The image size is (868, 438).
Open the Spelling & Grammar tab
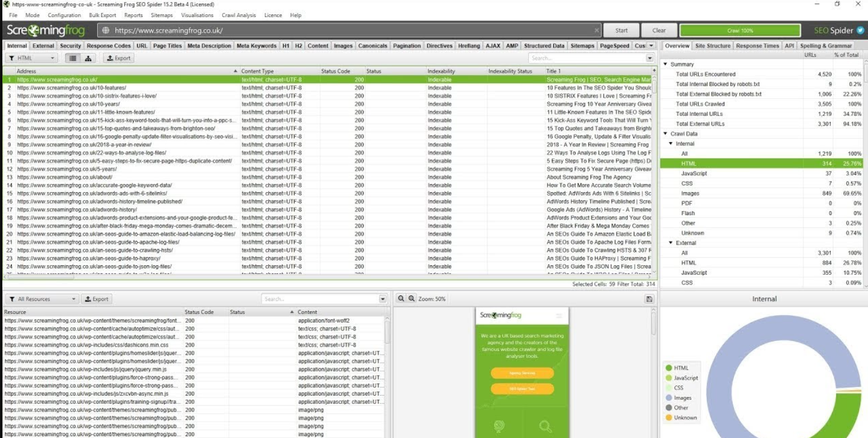(x=826, y=45)
